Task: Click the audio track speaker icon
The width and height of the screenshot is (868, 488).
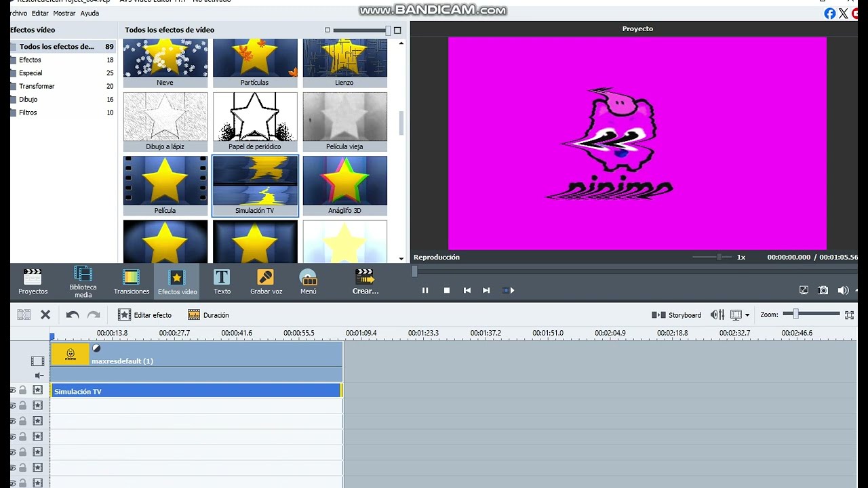Action: tap(39, 375)
